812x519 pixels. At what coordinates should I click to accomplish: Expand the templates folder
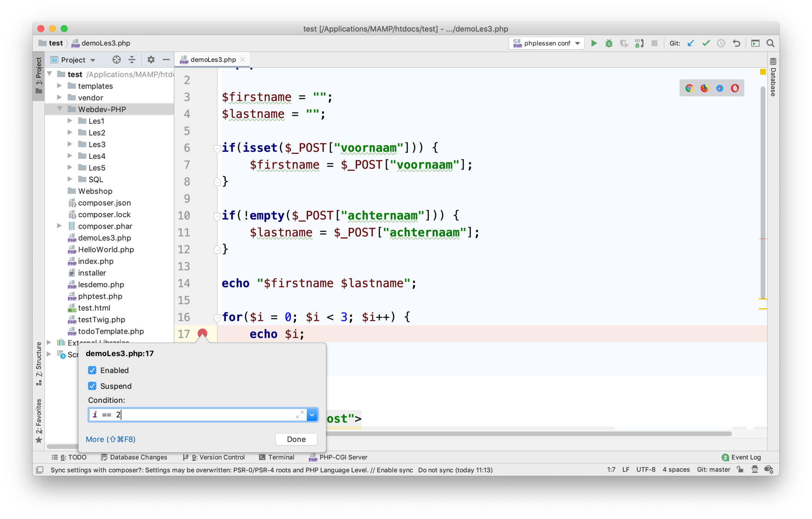(x=60, y=86)
